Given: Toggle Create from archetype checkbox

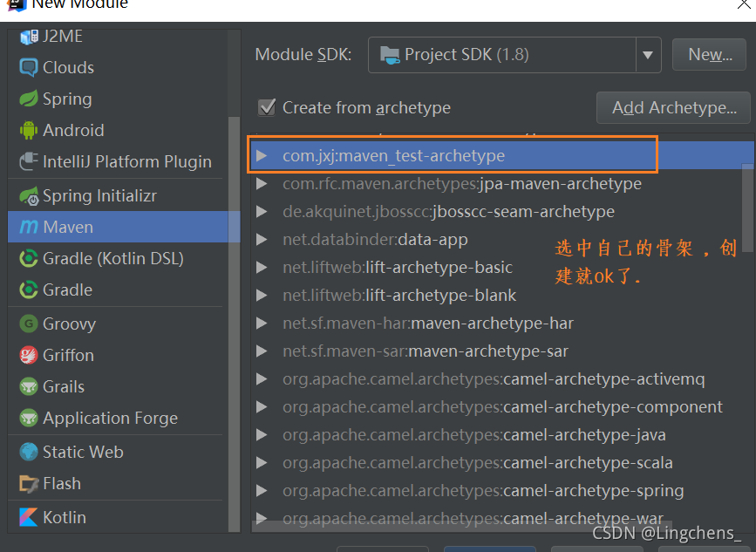Looking at the screenshot, I should (267, 107).
